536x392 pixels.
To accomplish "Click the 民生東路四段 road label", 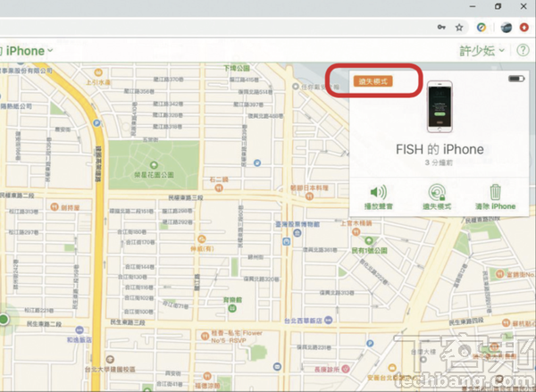I will (466, 321).
